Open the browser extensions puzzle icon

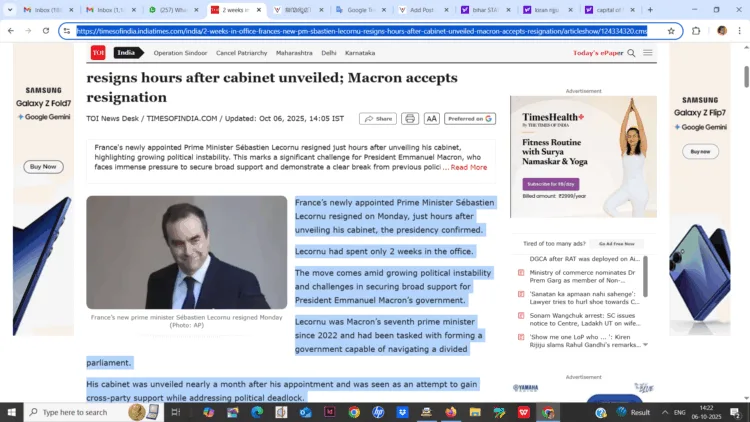[696, 31]
